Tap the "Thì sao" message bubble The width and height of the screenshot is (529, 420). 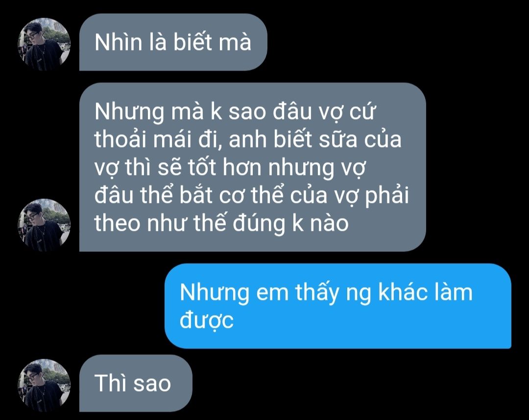[x=136, y=383]
